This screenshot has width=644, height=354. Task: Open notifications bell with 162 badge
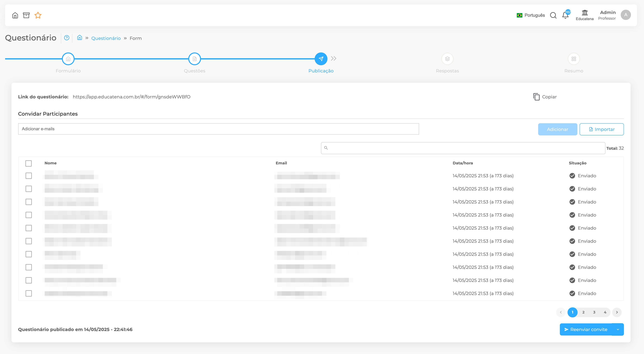(566, 15)
